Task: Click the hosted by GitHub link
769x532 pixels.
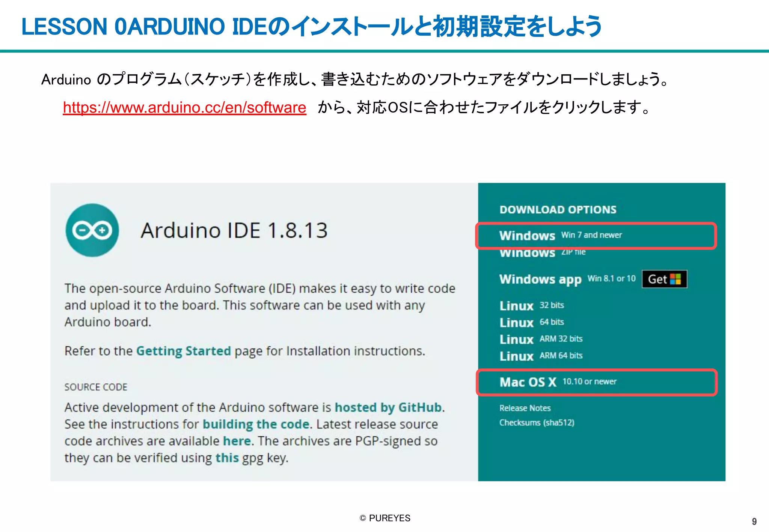Action: pos(388,407)
